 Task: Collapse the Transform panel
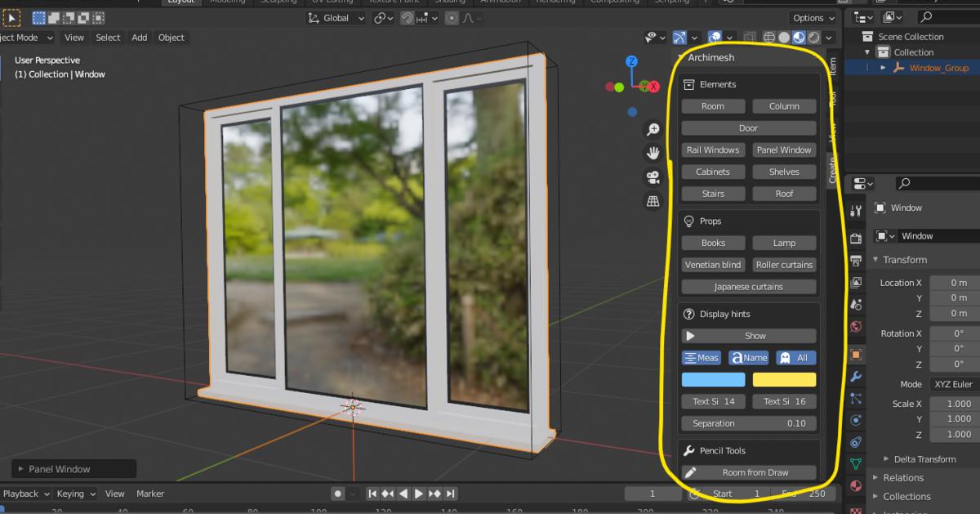tap(875, 260)
